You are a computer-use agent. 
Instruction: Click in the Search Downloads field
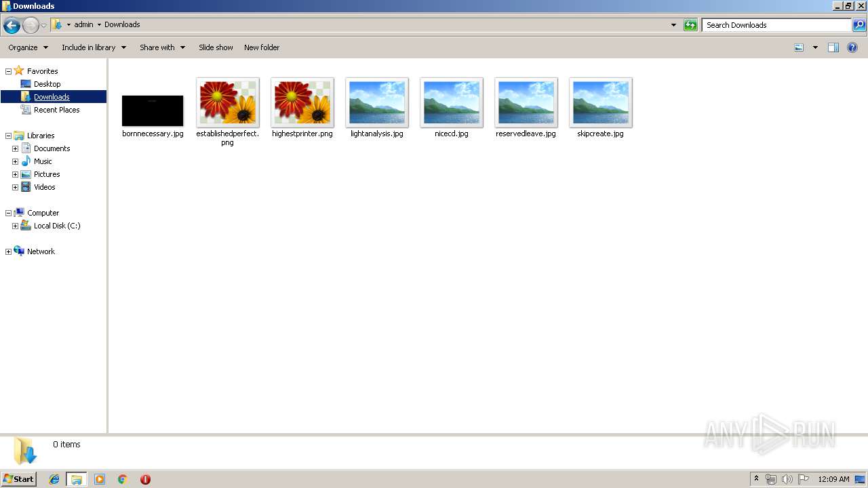pyautogui.click(x=776, y=25)
